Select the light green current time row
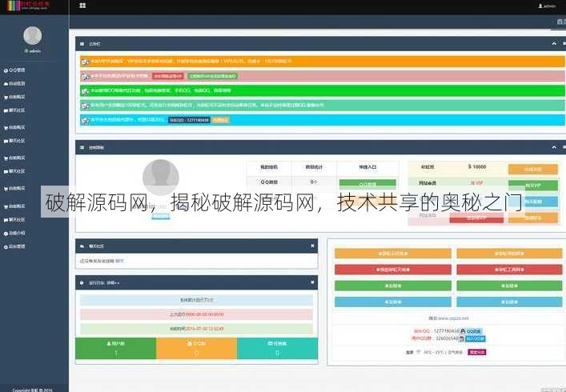566x392 pixels. [196, 329]
